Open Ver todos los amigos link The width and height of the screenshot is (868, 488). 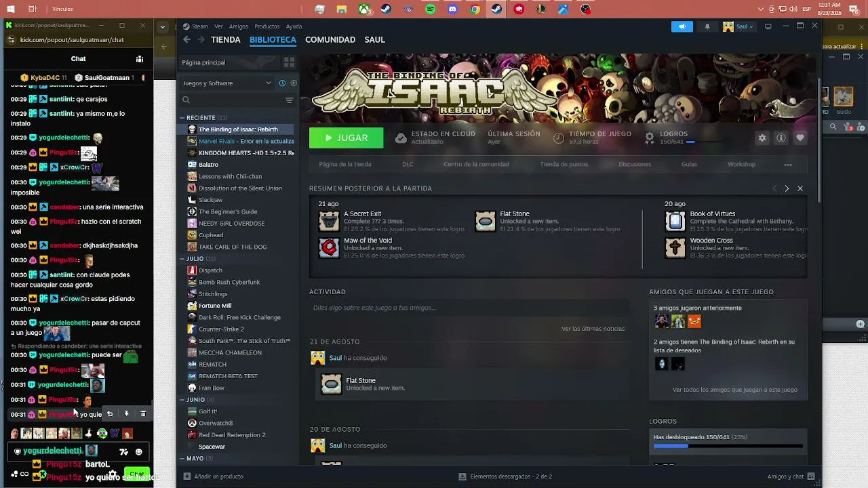734,390
